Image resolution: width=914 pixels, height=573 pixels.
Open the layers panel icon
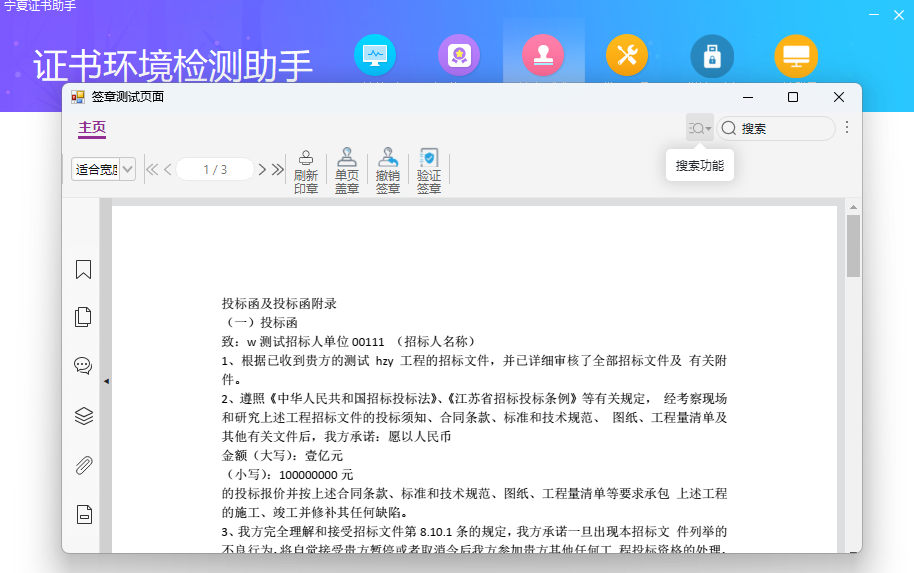pos(84,416)
